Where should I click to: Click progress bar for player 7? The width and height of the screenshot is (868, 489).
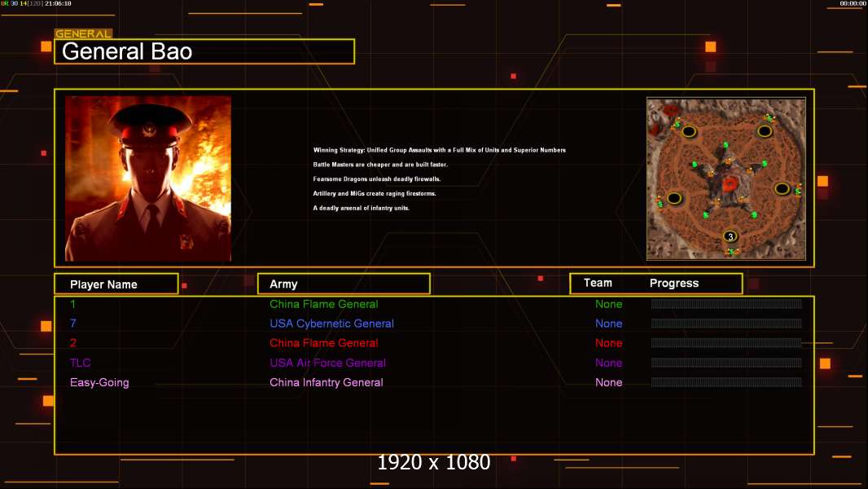tap(726, 324)
